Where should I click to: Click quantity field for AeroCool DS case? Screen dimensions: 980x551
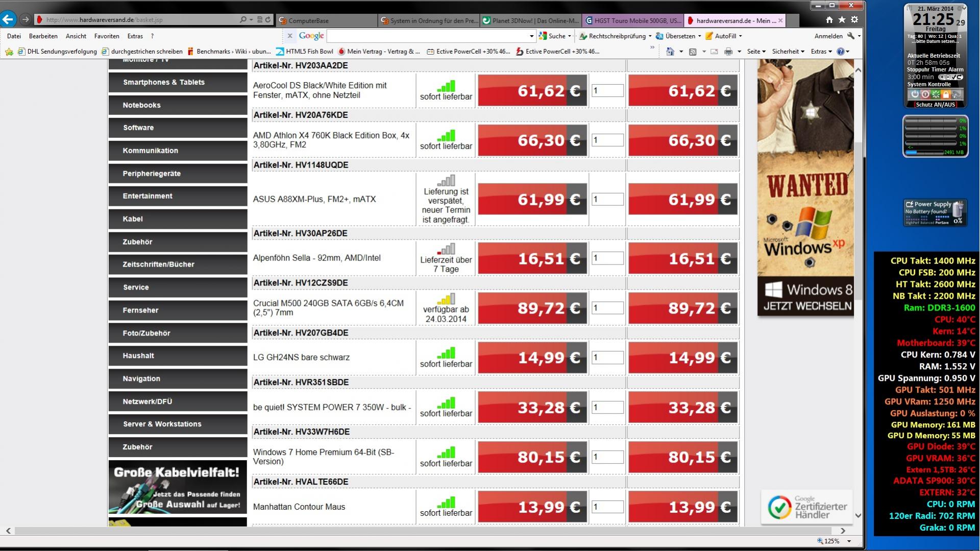tap(607, 90)
